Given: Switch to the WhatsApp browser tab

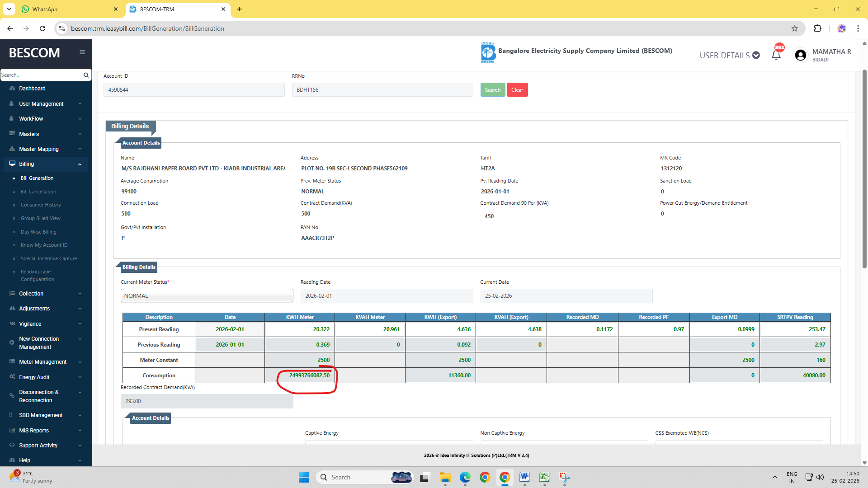Looking at the screenshot, I should click(68, 9).
